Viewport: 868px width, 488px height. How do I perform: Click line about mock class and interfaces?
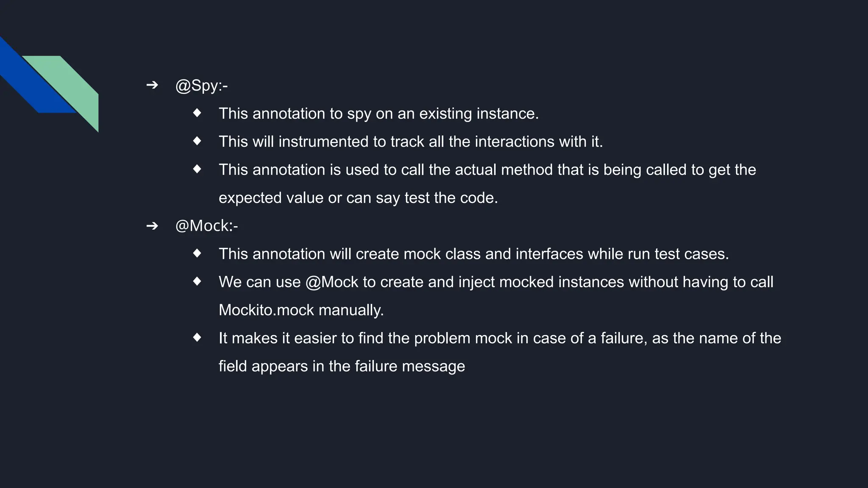point(474,254)
